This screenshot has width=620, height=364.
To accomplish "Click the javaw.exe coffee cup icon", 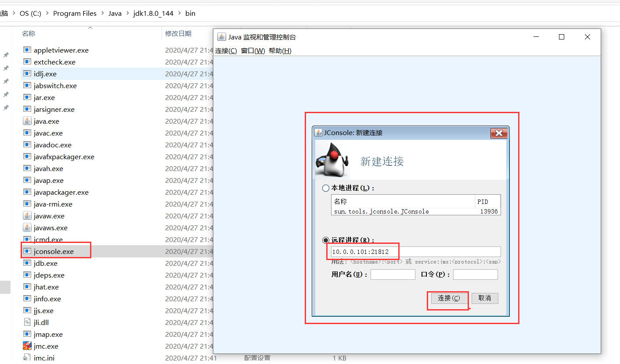I will [x=27, y=216].
